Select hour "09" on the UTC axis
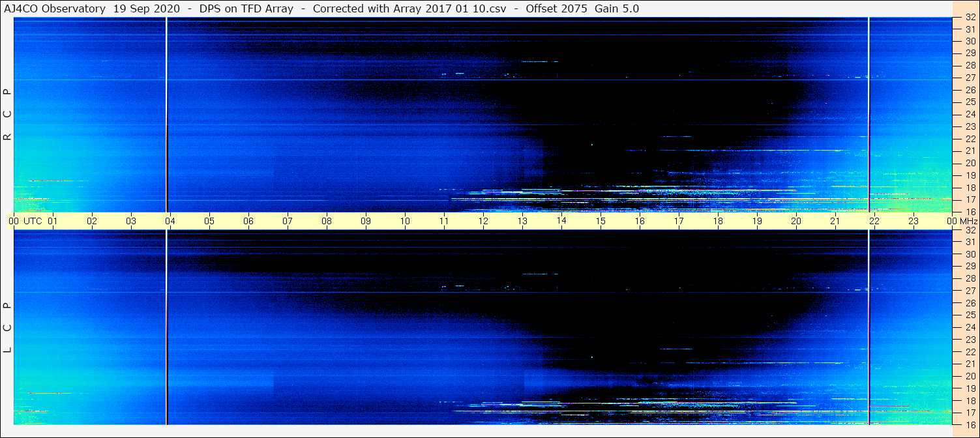This screenshot has width=980, height=438. coord(366,221)
